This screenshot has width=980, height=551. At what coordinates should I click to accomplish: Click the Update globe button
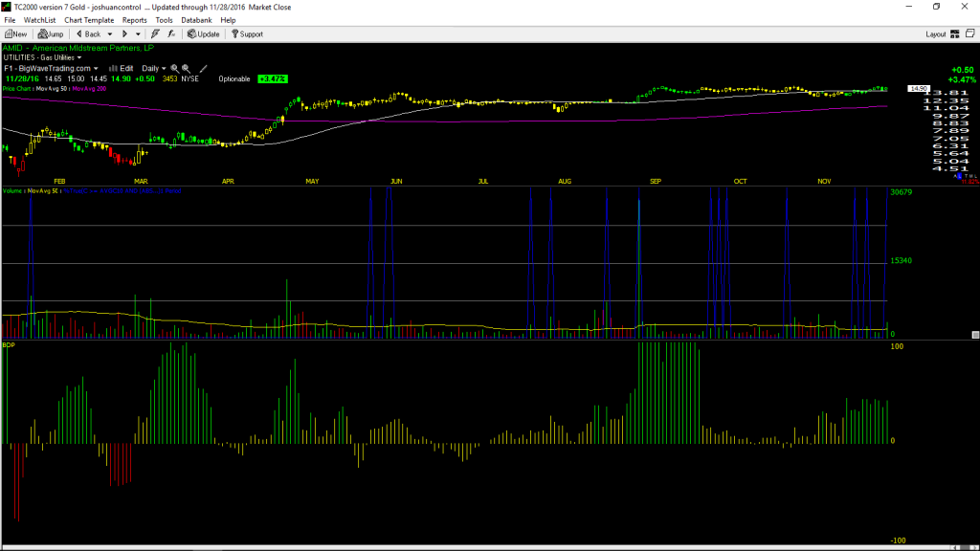pyautogui.click(x=203, y=34)
